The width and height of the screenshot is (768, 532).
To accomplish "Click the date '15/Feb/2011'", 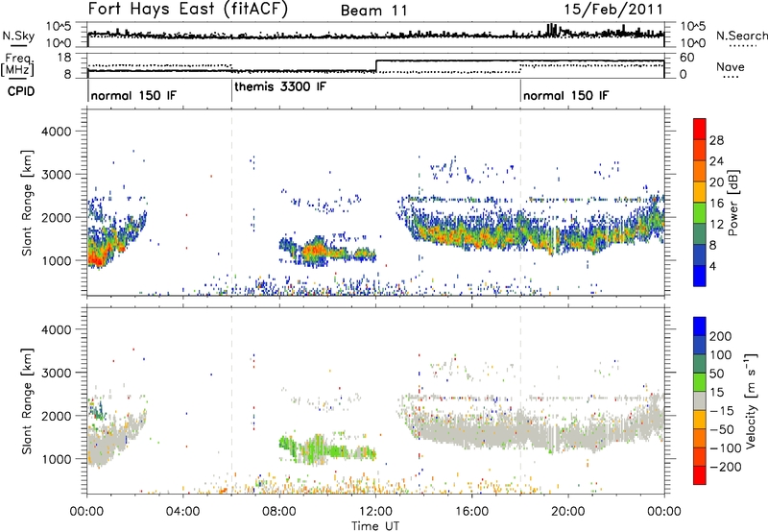I will point(613,10).
